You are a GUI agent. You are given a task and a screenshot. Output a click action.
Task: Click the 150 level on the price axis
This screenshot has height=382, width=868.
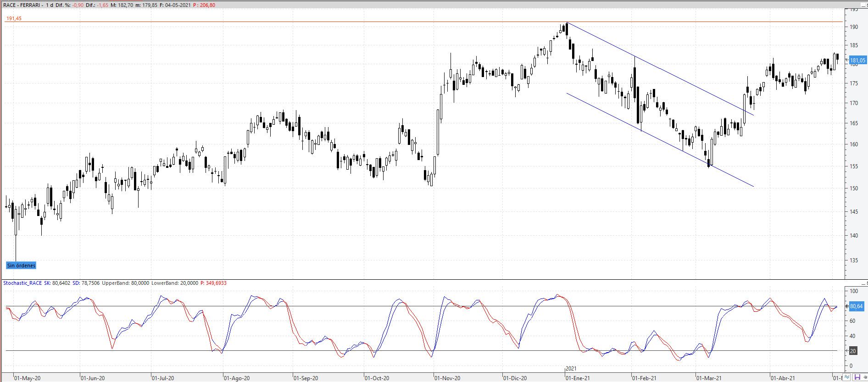(853, 188)
